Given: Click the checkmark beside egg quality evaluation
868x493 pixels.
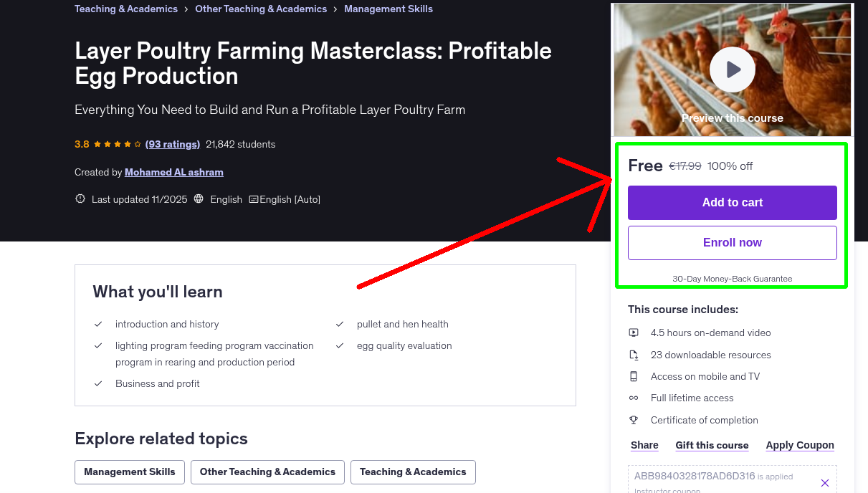Looking at the screenshot, I should coord(340,345).
